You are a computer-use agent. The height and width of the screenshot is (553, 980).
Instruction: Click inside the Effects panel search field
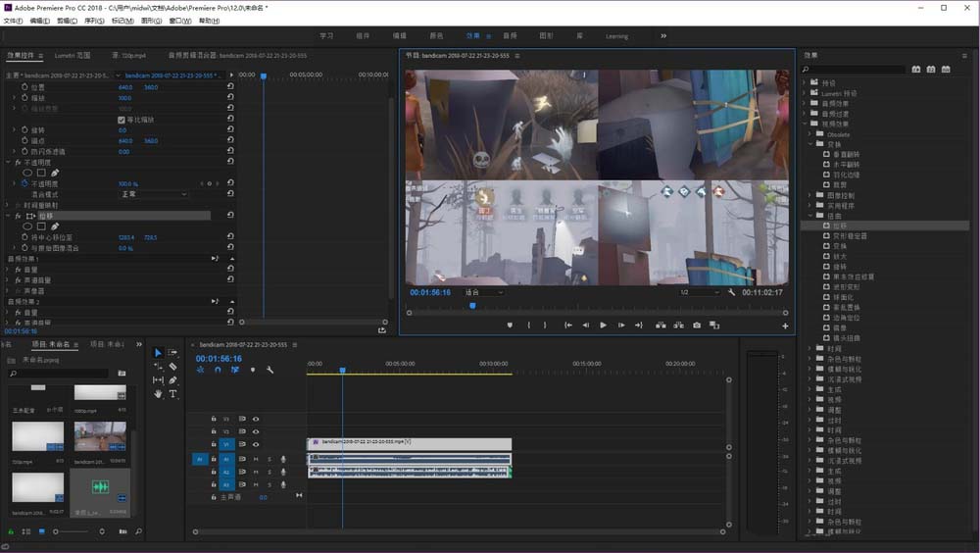[x=856, y=70]
